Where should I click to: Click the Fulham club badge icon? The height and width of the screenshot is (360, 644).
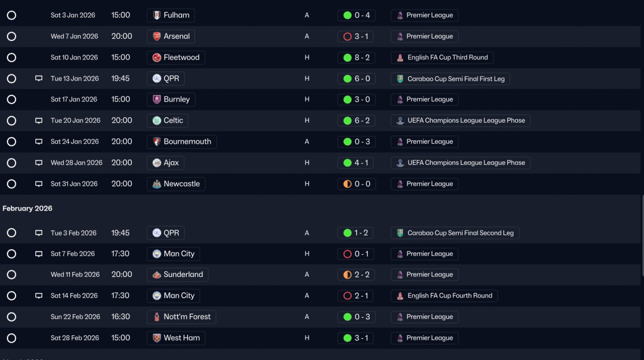pos(157,15)
